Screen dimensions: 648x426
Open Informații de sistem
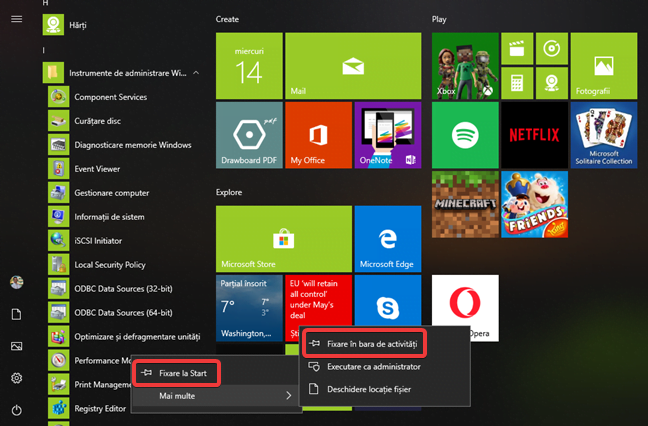[96, 217]
